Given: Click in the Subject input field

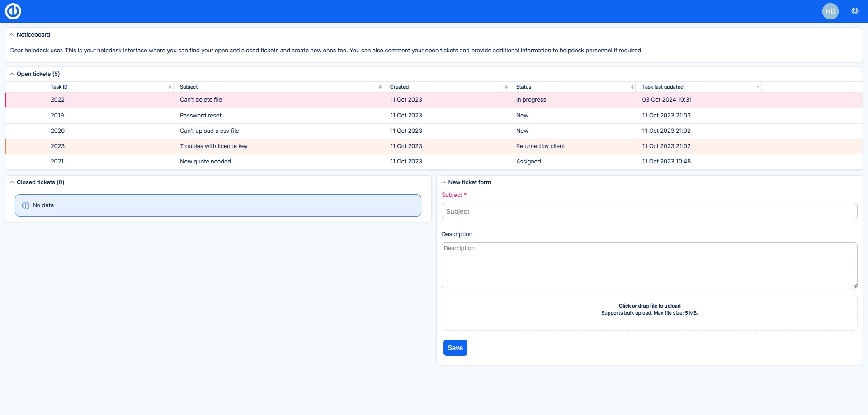Looking at the screenshot, I should coord(649,211).
